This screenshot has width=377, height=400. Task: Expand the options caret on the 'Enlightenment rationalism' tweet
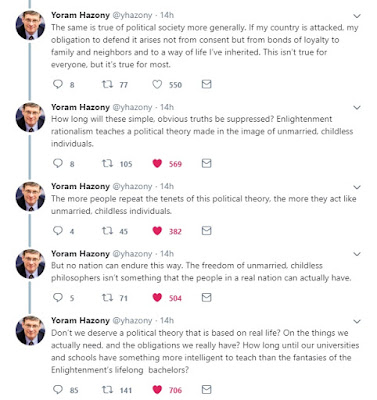tap(357, 108)
